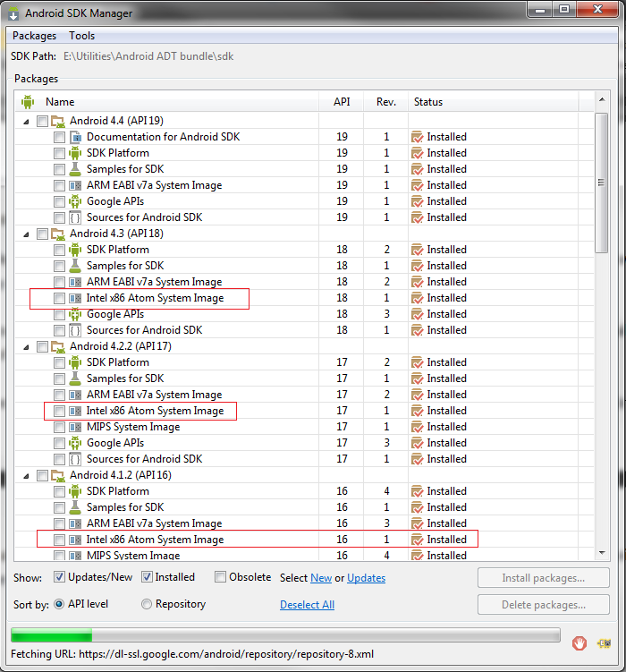Collapse the Android 4.3 (API 18) tree node
The width and height of the screenshot is (626, 672).
tap(26, 234)
